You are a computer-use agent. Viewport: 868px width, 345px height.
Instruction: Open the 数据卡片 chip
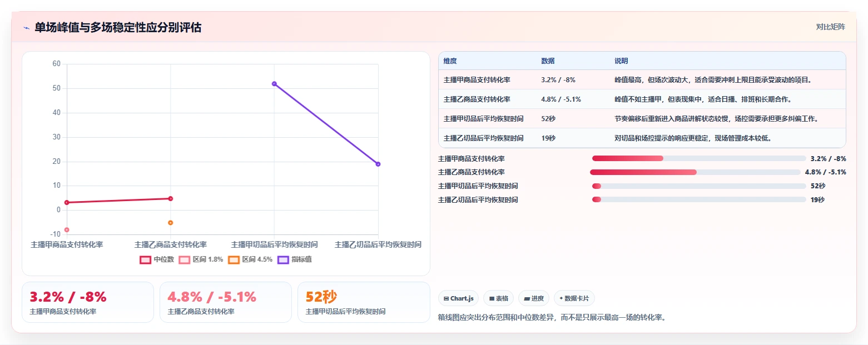[x=574, y=298]
